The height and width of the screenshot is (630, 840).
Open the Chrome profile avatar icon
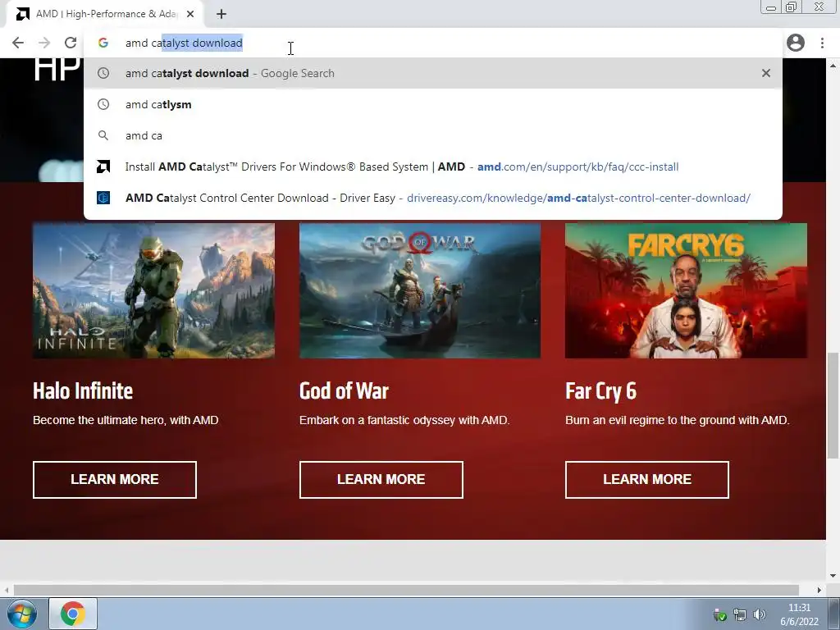[796, 43]
